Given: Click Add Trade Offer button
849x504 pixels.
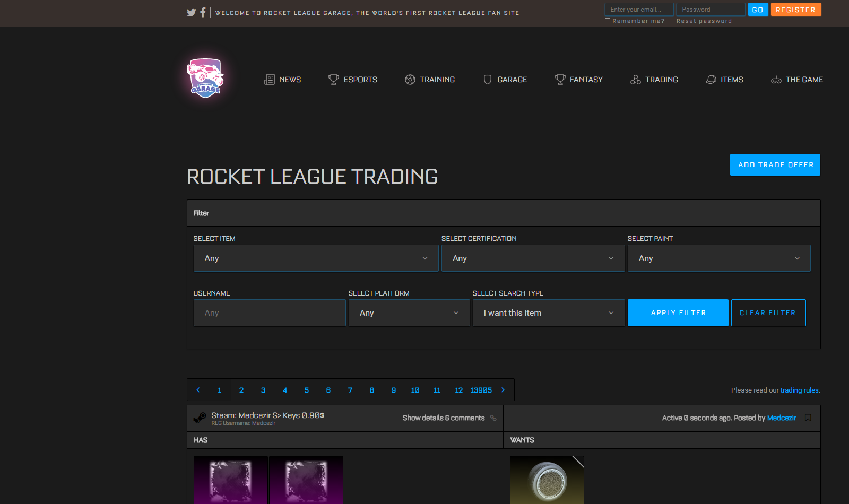Looking at the screenshot, I should 775,165.
